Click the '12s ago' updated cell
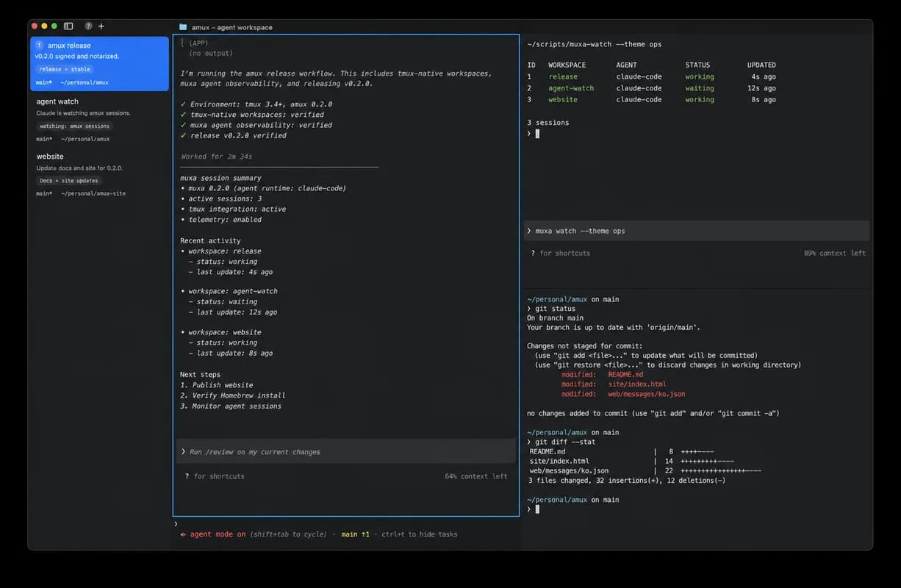The height and width of the screenshot is (588, 901). 761,88
